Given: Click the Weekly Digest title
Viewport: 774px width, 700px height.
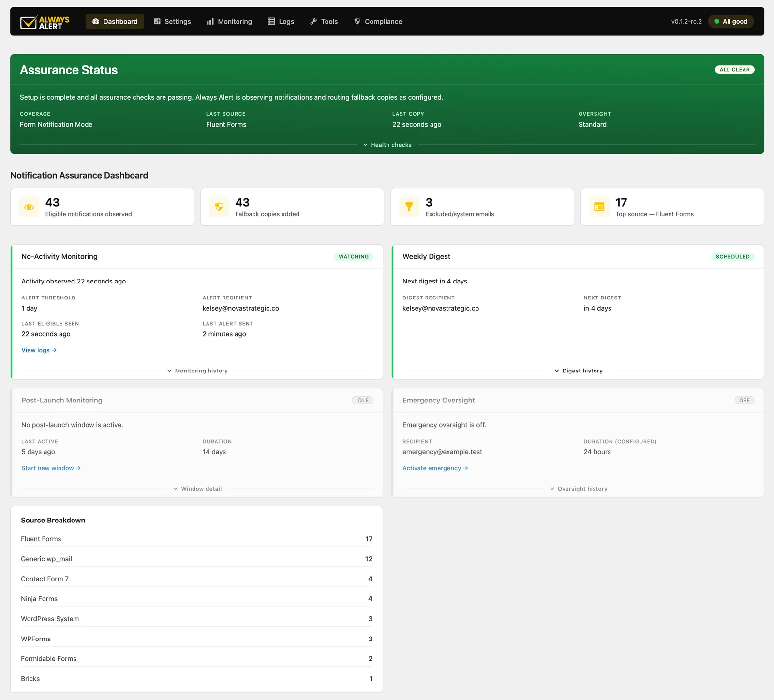Looking at the screenshot, I should coord(426,257).
